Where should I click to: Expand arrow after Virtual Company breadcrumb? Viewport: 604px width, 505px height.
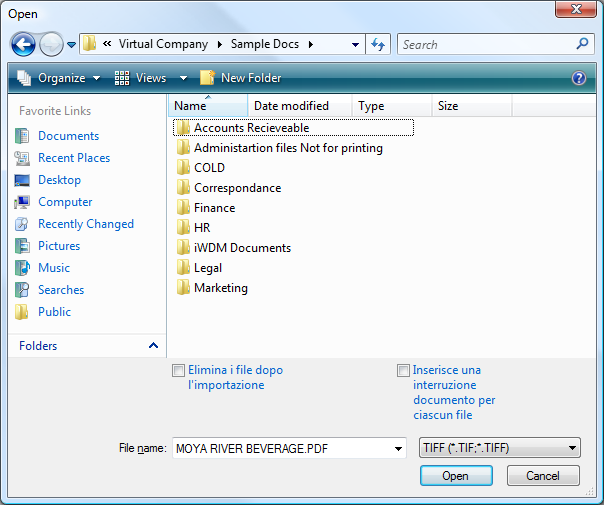(220, 45)
